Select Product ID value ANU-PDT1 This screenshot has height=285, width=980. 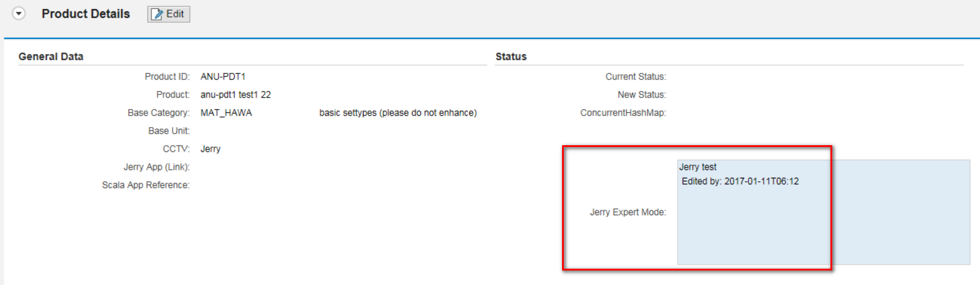[223, 77]
